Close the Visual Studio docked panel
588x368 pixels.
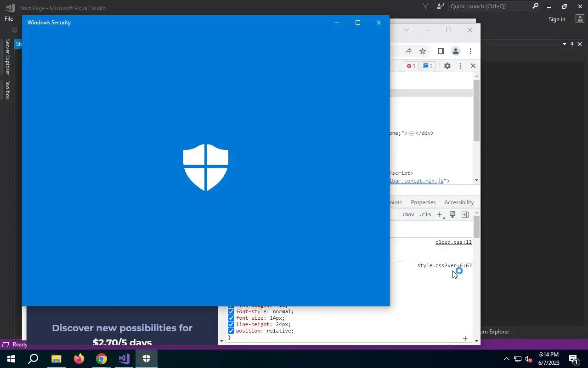(x=580, y=44)
